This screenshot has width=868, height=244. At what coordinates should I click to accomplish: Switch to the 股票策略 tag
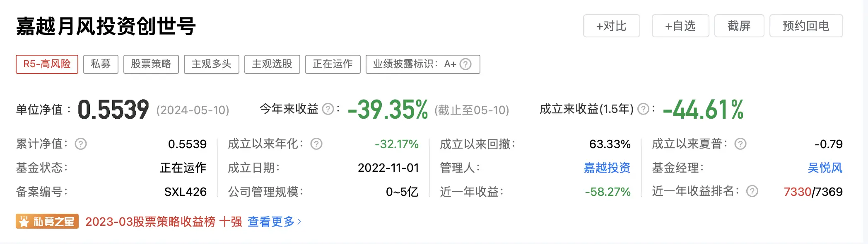click(x=151, y=64)
